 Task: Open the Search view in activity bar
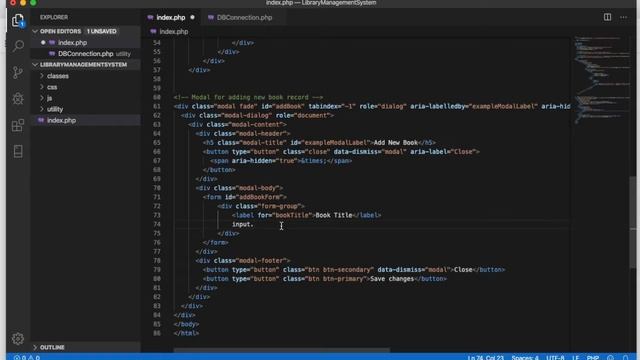tap(18, 46)
